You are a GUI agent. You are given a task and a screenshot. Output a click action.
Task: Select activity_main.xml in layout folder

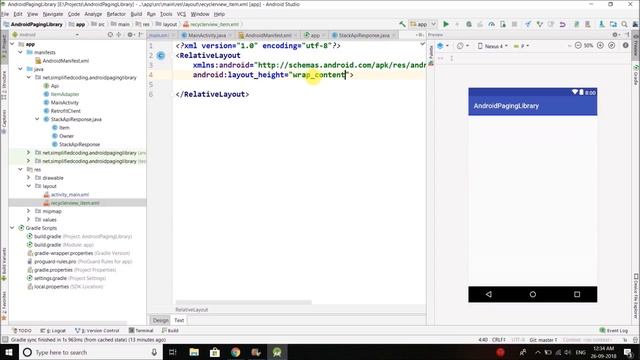coord(70,194)
